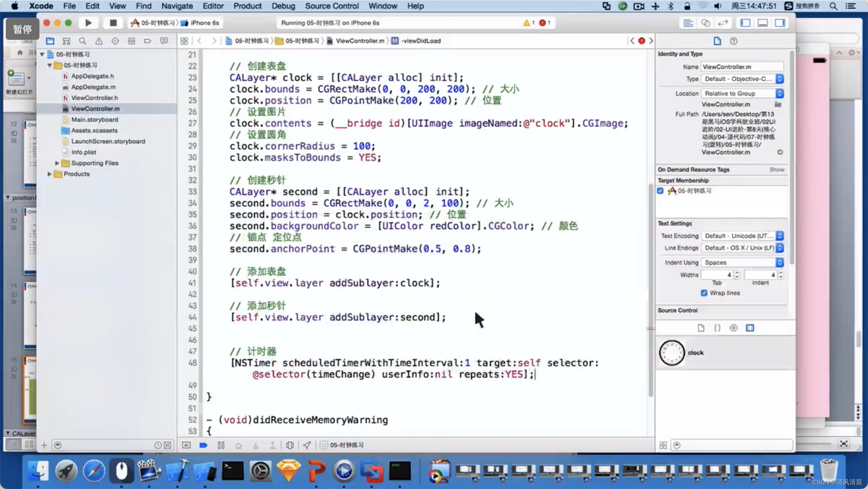The image size is (868, 489).
Task: Click the Stop button to halt execution
Action: click(113, 23)
